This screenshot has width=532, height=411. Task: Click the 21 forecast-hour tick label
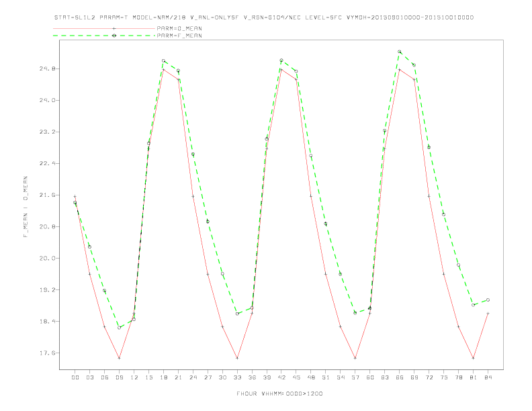(179, 377)
